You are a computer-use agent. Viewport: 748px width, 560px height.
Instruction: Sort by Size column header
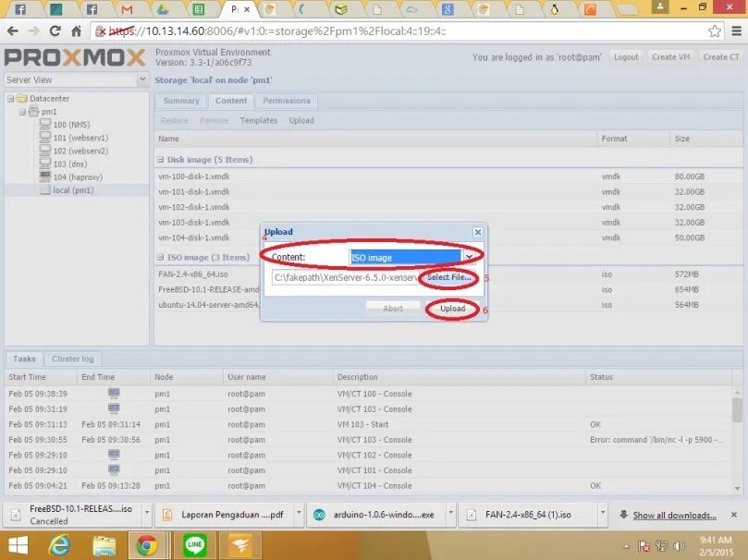tap(706, 139)
